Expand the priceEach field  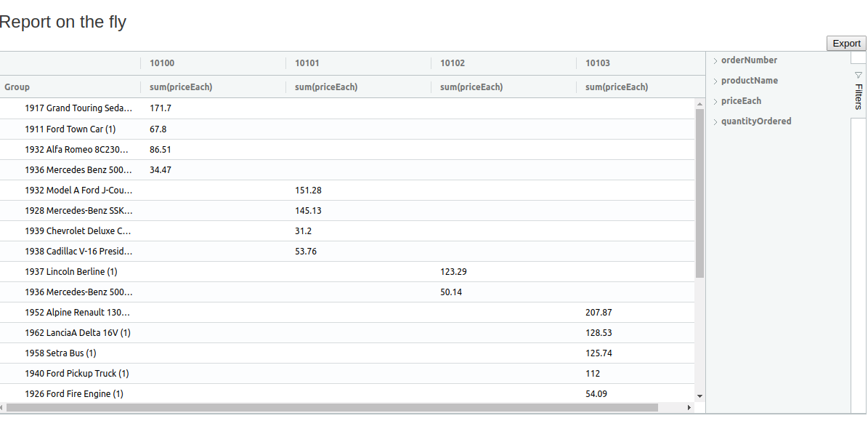tap(715, 101)
